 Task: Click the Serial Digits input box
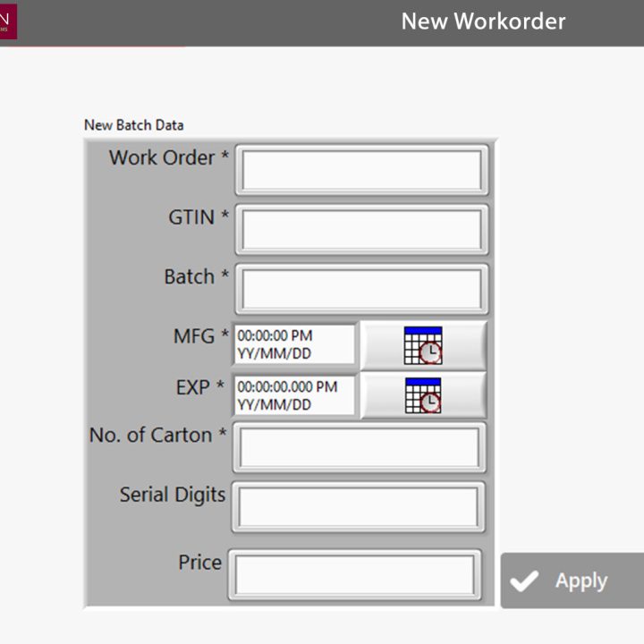point(358,507)
